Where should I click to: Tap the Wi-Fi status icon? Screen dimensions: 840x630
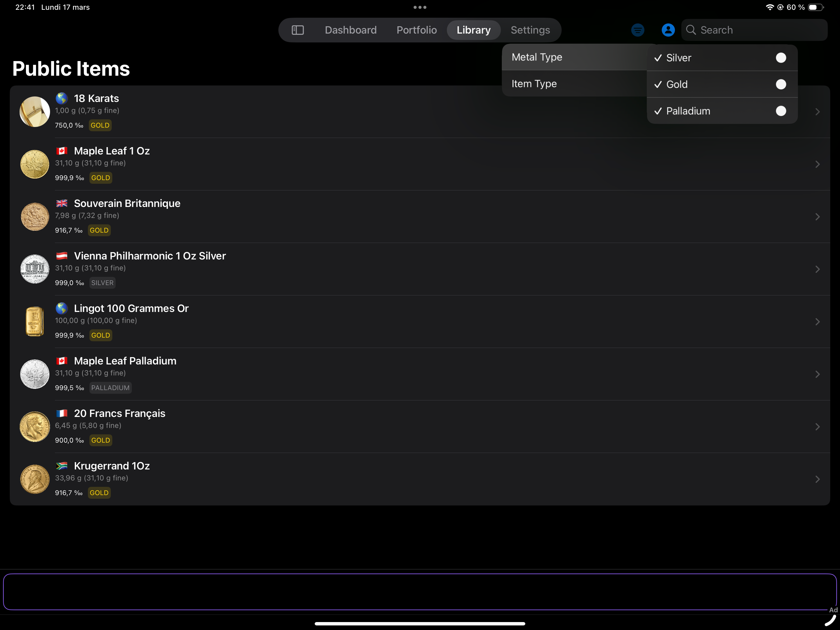pyautogui.click(x=769, y=7)
